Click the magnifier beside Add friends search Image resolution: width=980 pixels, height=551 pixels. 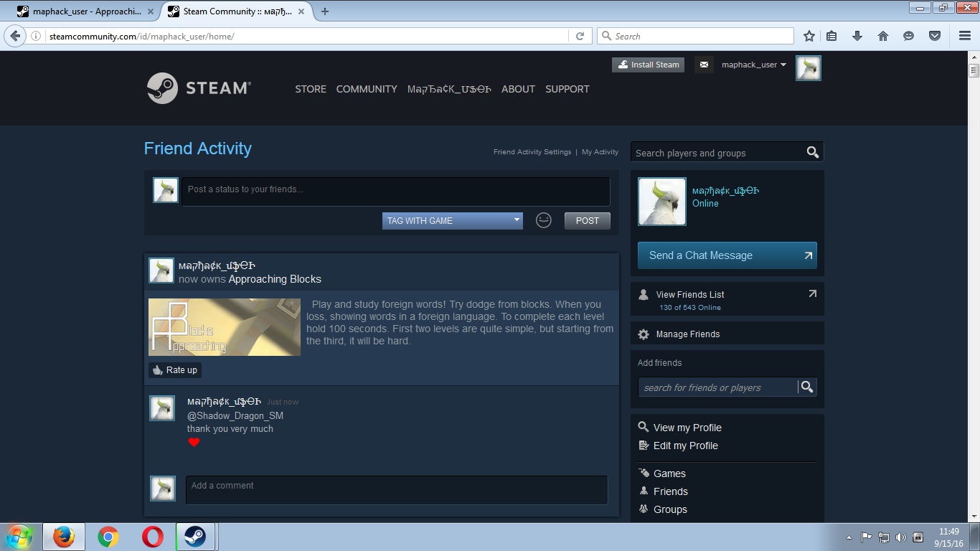807,387
